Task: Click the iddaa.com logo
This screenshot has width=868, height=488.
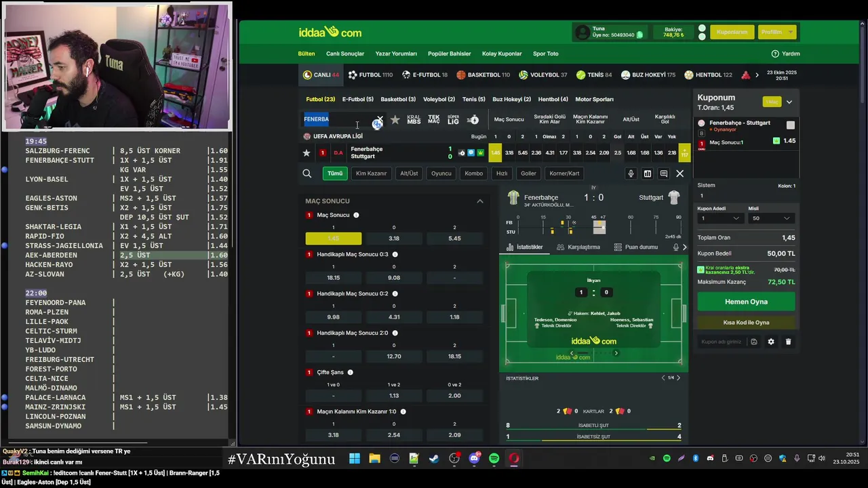Action: 330,33
